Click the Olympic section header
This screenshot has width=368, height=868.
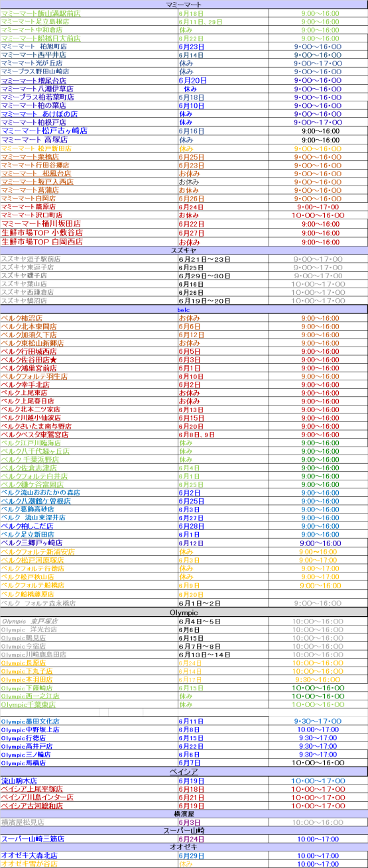coord(184,613)
